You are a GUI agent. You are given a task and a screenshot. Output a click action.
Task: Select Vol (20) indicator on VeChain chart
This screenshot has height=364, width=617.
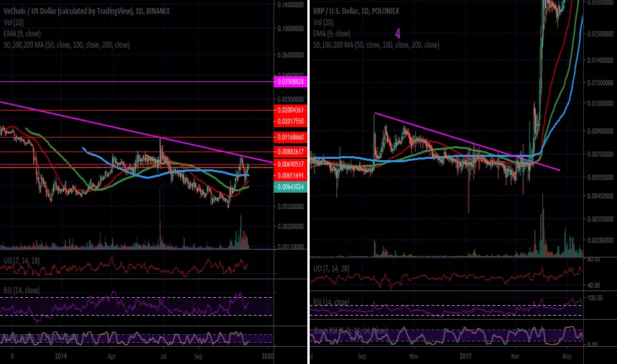(13, 23)
